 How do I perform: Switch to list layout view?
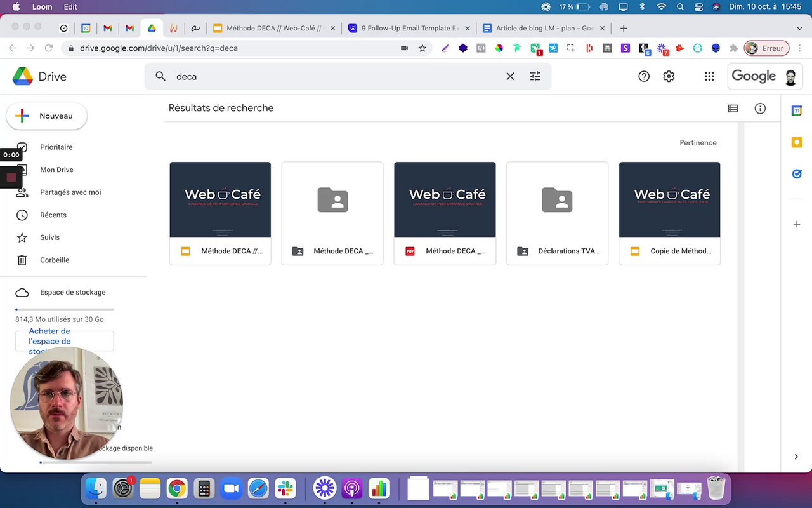[x=733, y=109]
